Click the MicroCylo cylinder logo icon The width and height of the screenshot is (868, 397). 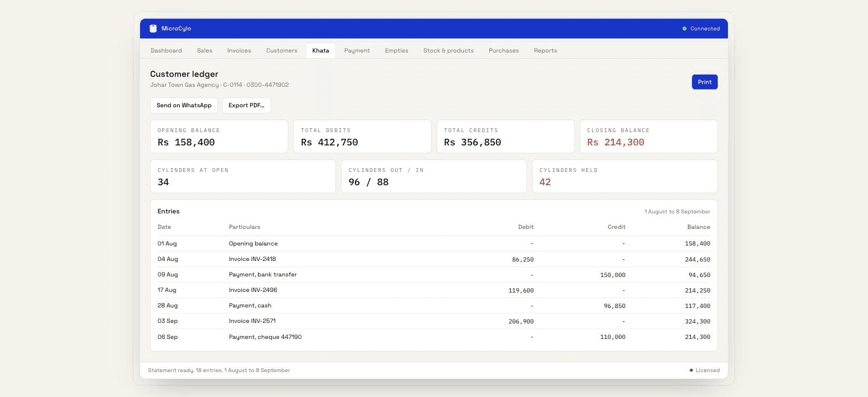tap(153, 29)
